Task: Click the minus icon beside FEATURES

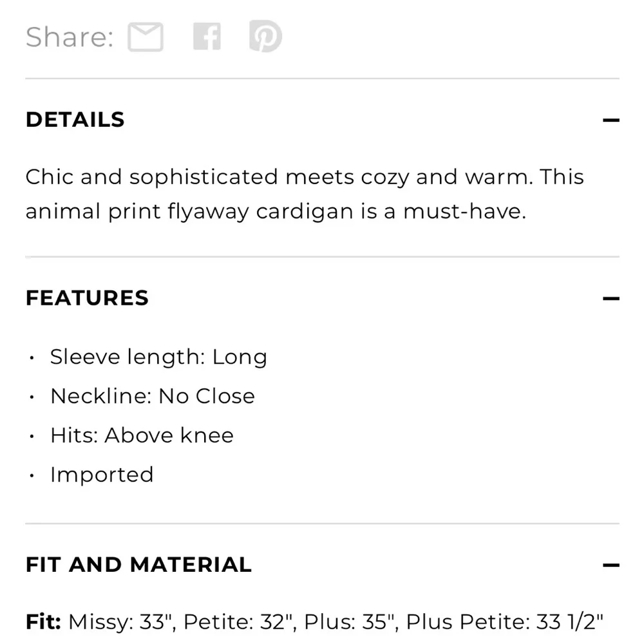Action: click(x=611, y=298)
